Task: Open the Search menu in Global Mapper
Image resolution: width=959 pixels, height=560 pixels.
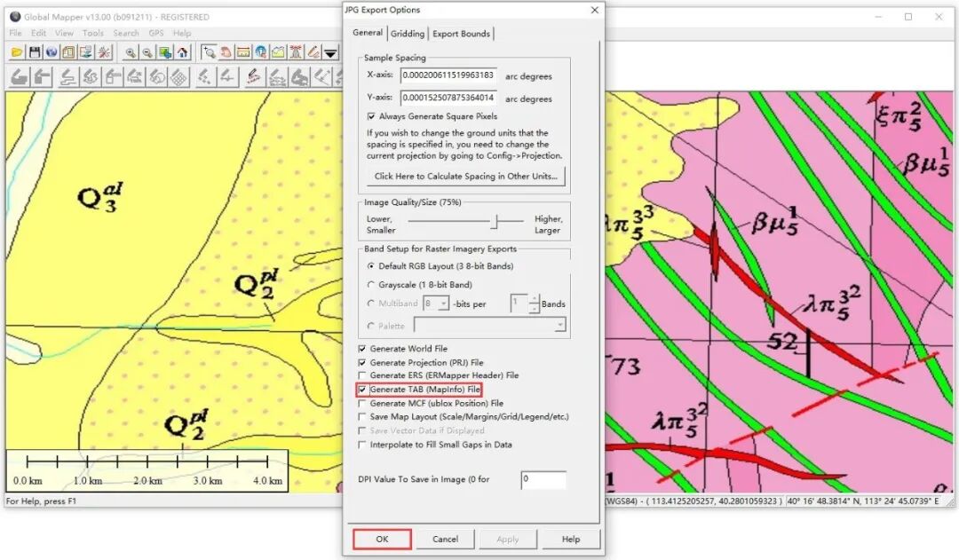Action: [126, 33]
